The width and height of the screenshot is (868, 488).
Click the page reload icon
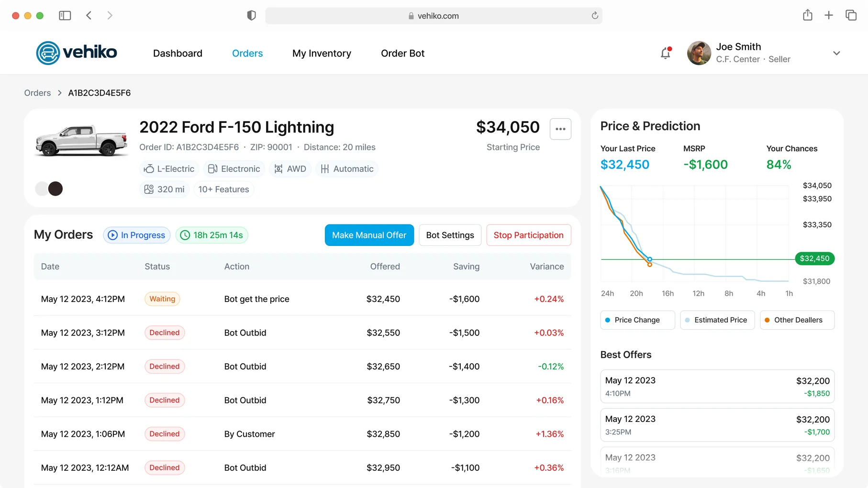[x=595, y=16]
